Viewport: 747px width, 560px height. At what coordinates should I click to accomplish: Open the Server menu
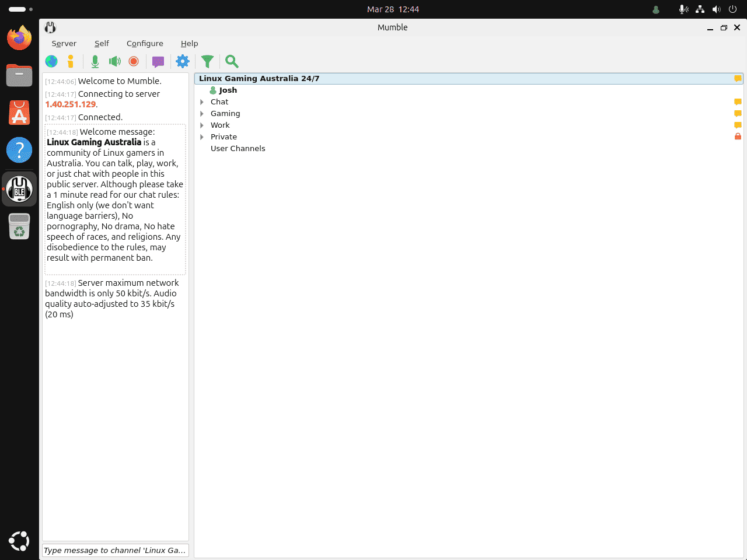(64, 44)
